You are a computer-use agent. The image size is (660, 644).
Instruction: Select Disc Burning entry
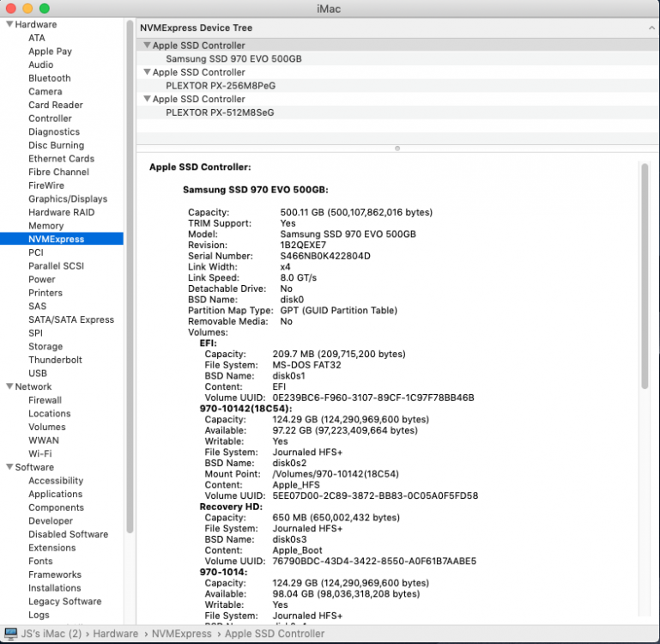[57, 145]
